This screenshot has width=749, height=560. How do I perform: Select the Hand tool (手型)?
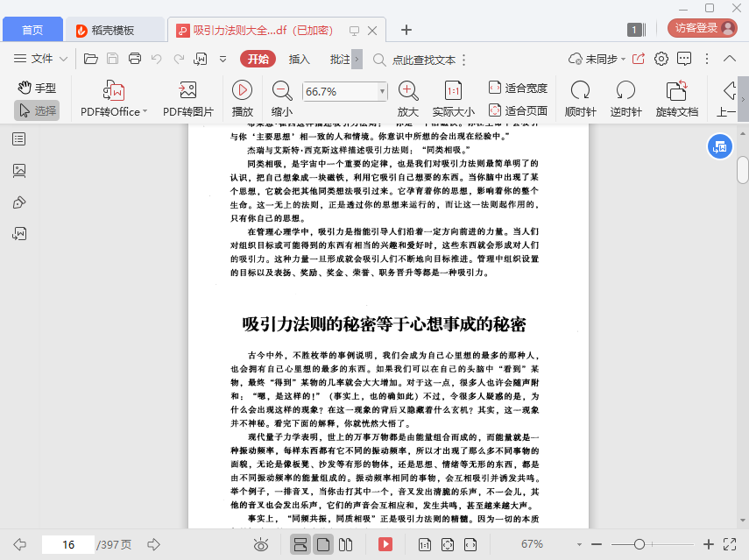click(38, 88)
